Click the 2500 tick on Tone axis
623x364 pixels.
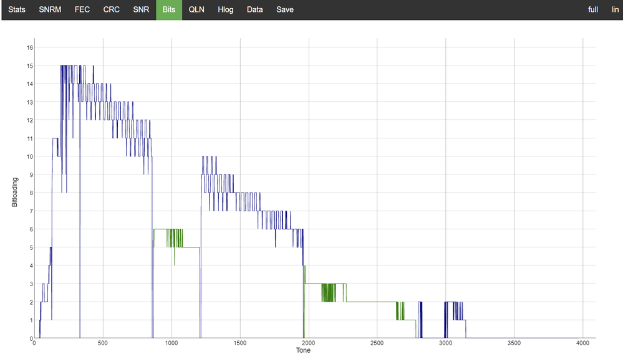pos(377,343)
